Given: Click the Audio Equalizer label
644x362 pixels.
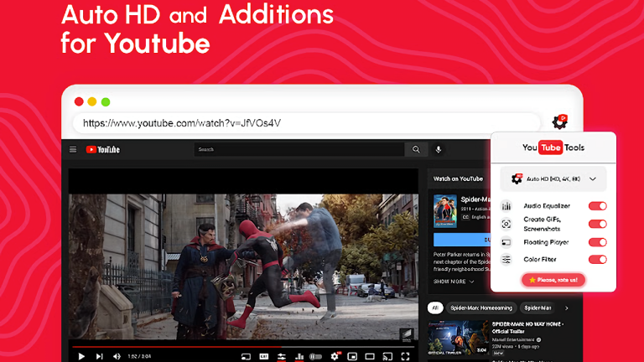Looking at the screenshot, I should click(x=547, y=205).
